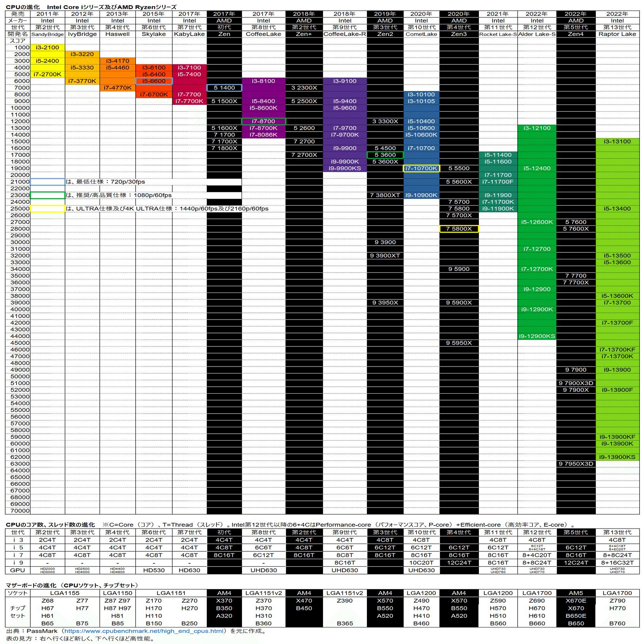Click the 3 3300X cell

385,121
